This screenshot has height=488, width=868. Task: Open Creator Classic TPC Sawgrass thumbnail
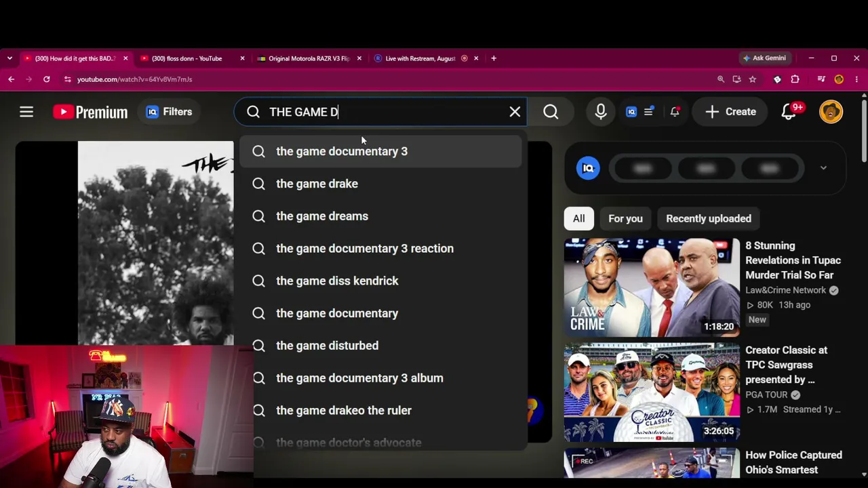coord(652,392)
